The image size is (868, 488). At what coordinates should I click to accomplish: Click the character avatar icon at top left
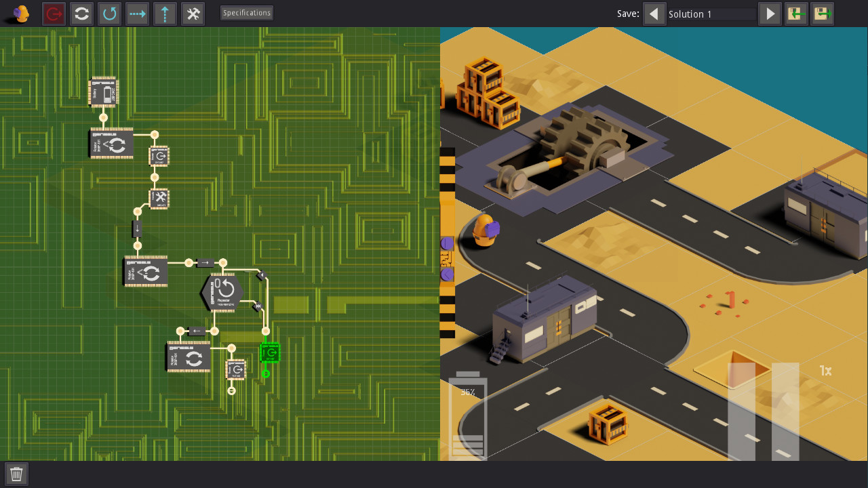(20, 13)
